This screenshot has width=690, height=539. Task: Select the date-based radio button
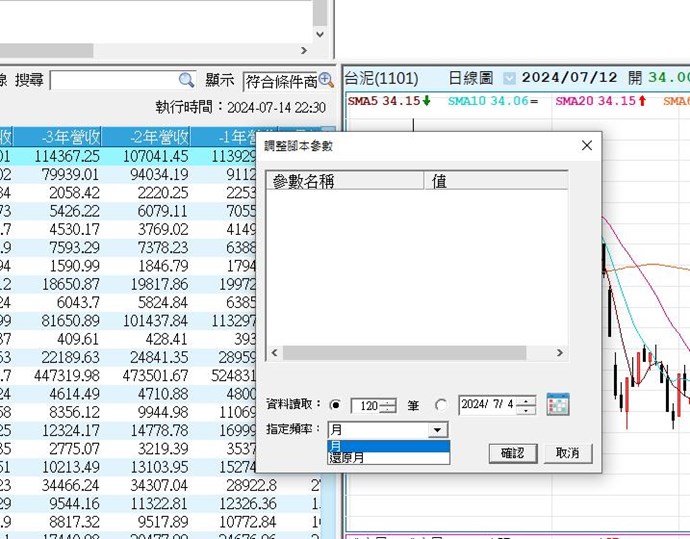point(441,405)
